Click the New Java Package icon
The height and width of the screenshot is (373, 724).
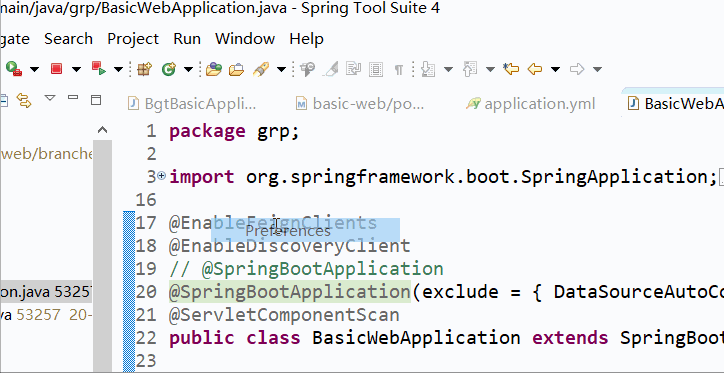click(144, 69)
